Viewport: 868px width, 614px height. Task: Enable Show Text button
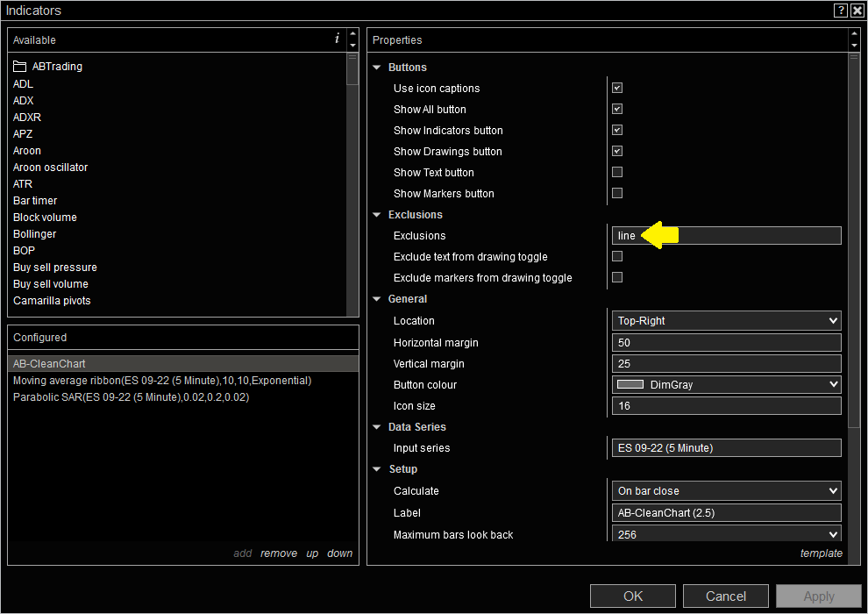(617, 172)
